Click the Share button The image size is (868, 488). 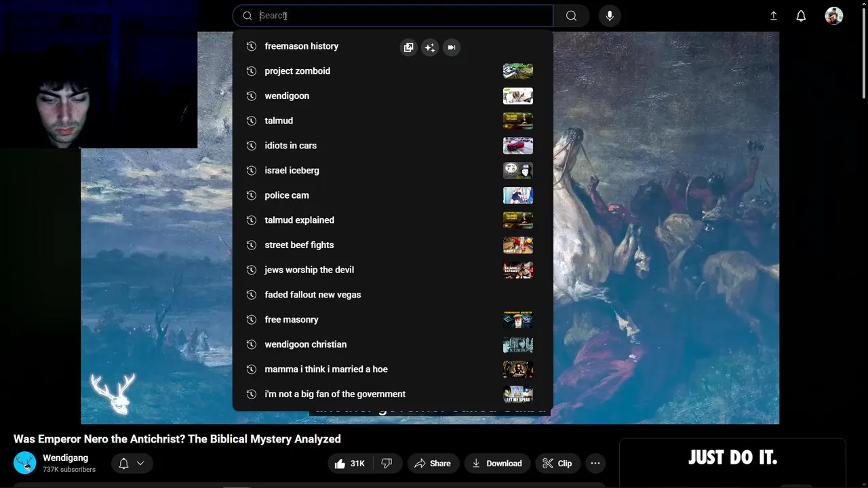433,464
